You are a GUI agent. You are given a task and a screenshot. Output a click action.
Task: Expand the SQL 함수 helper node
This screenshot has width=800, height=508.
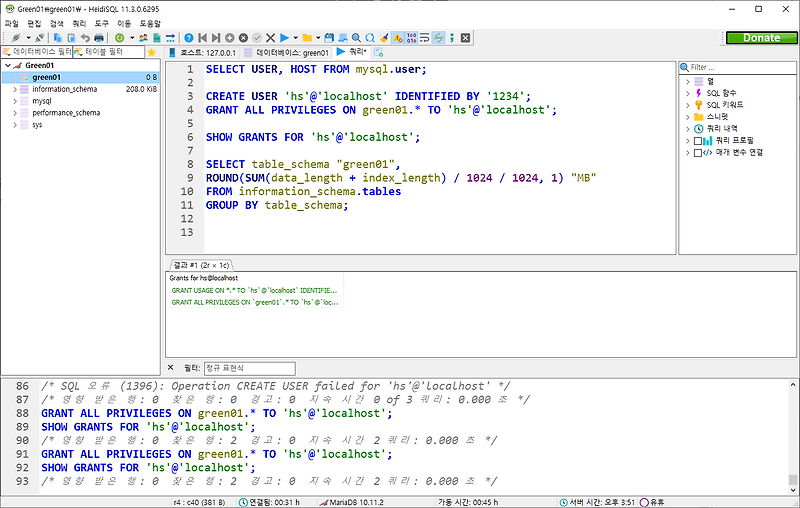(x=688, y=93)
